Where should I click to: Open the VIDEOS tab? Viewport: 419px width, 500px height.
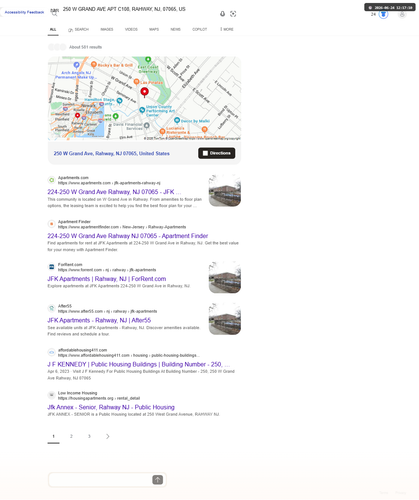coord(131,29)
